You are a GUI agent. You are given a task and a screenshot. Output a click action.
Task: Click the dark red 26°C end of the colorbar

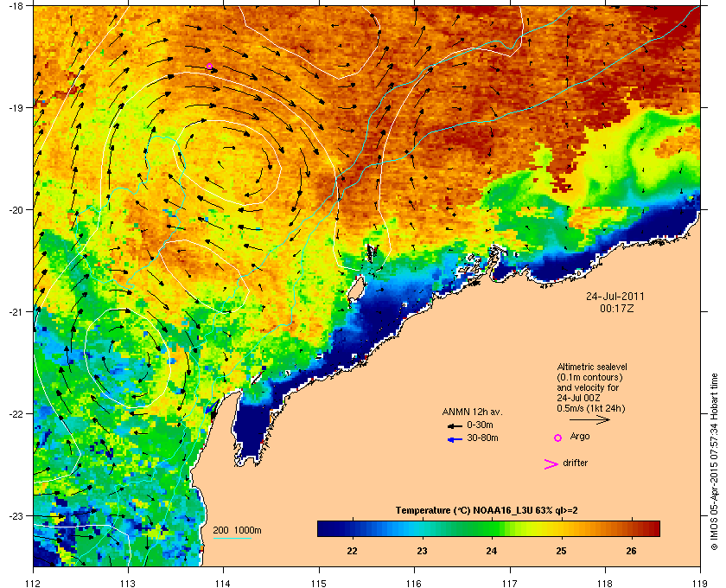point(648,528)
